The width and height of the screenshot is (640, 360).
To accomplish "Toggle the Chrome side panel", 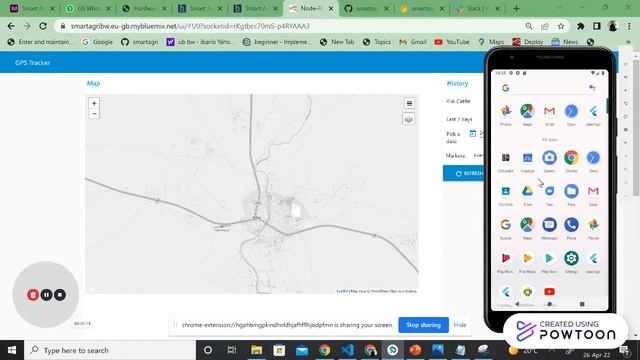I will pos(597,26).
